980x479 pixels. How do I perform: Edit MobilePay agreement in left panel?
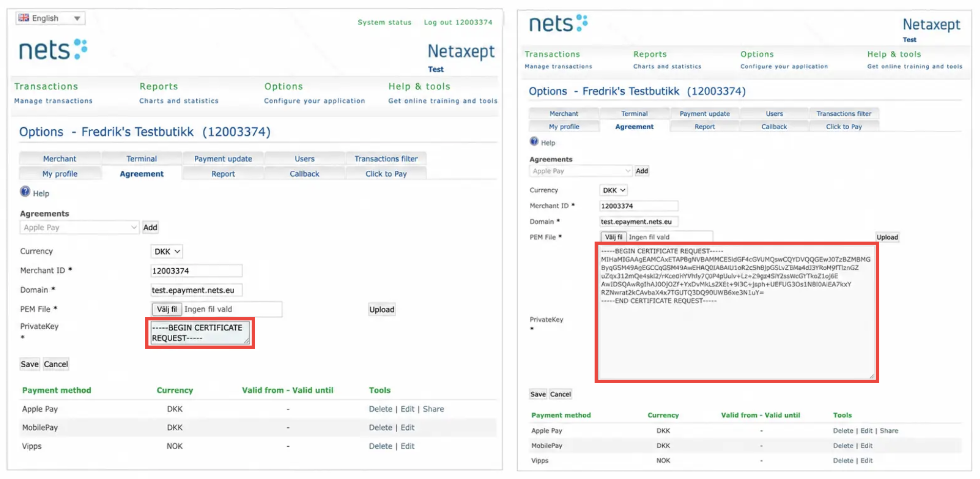click(x=407, y=427)
